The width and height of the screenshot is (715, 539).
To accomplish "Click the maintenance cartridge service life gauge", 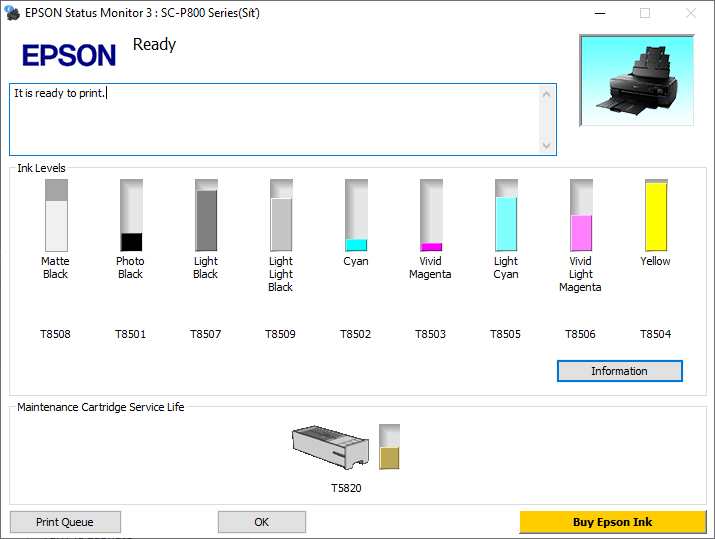I will point(389,446).
